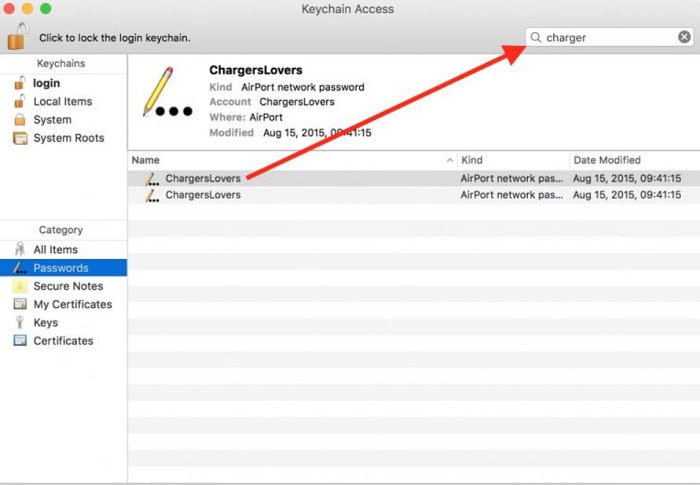Click the login keychain unlocked padlock icon
Image resolution: width=700 pixels, height=485 pixels.
pyautogui.click(x=20, y=83)
